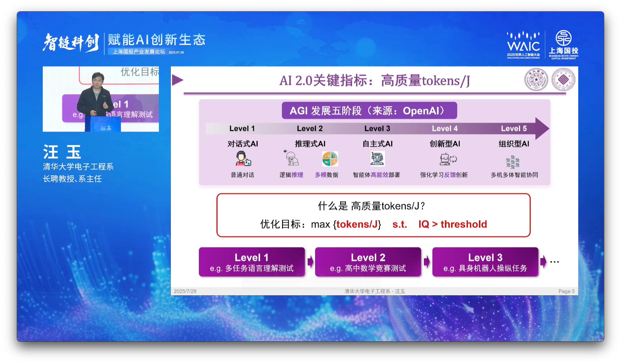Click the 普通对话 headset person icon
621x364 pixels.
point(243,159)
